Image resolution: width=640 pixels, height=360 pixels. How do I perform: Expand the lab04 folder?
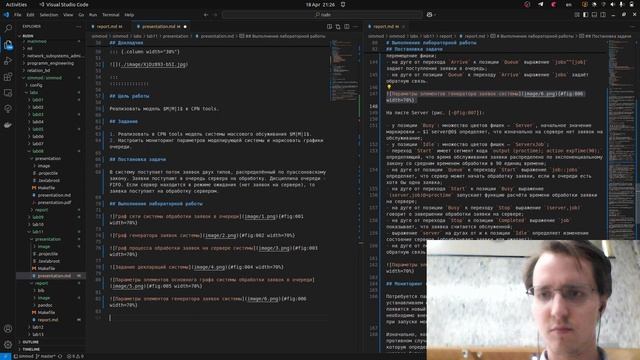[51, 122]
